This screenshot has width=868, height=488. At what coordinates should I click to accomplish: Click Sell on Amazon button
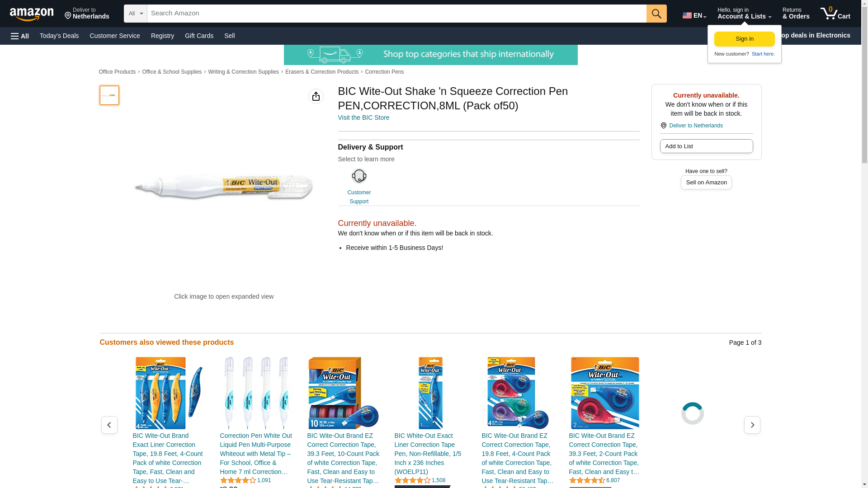point(706,182)
